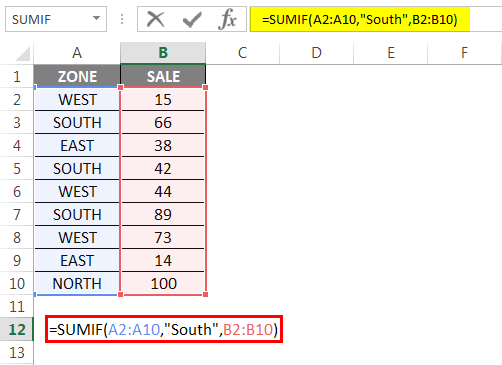Select row 12 header
This screenshot has height=365, width=502.
17,330
